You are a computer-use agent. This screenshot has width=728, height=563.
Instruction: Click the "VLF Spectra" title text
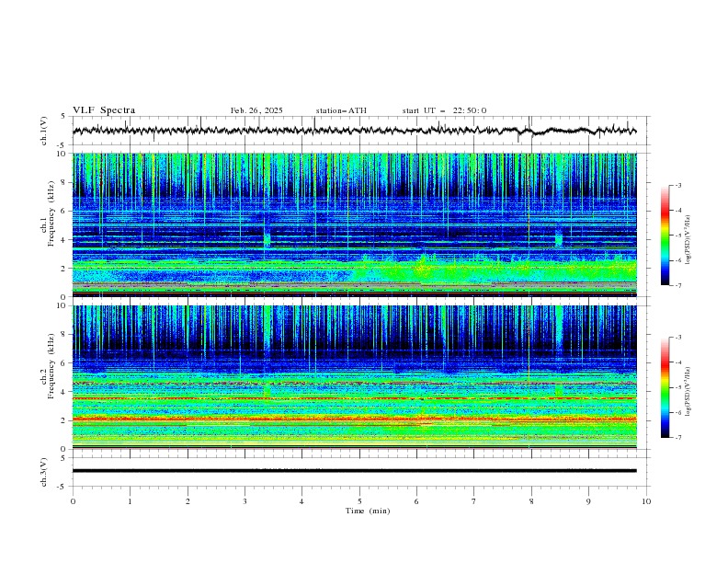[x=104, y=110]
